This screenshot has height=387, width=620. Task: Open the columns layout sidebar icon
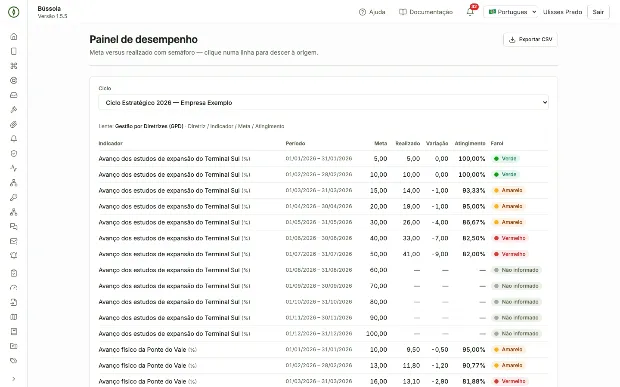click(13, 317)
